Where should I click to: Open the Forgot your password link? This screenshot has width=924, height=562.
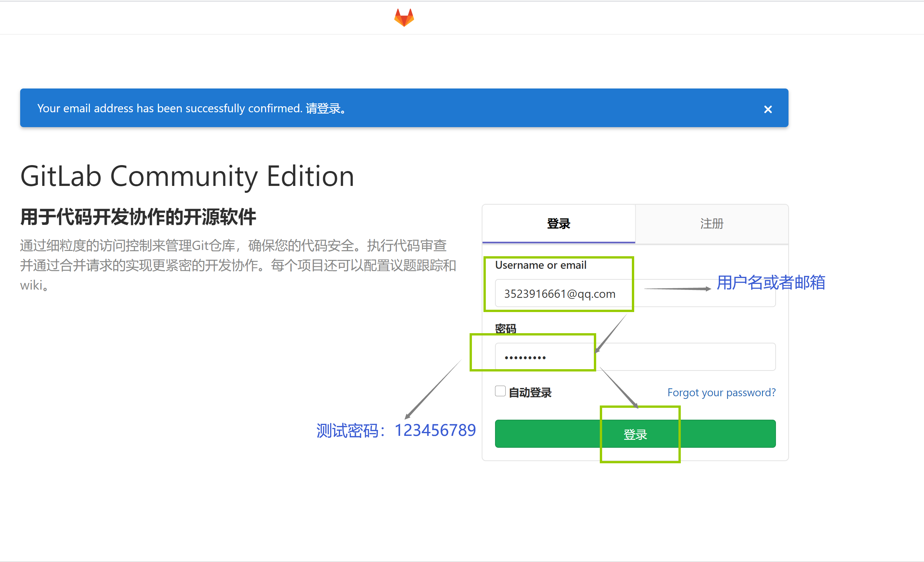pyautogui.click(x=721, y=392)
